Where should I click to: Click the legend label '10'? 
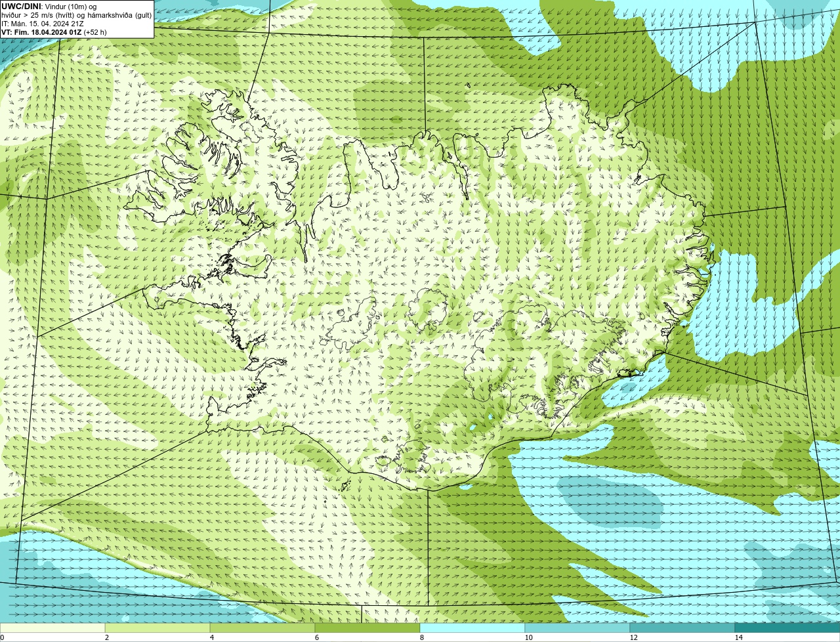(x=528, y=637)
